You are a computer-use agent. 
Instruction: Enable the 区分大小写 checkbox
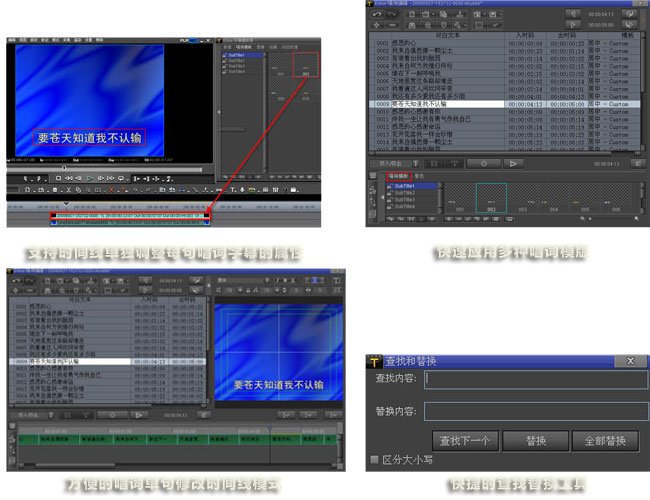(374, 460)
